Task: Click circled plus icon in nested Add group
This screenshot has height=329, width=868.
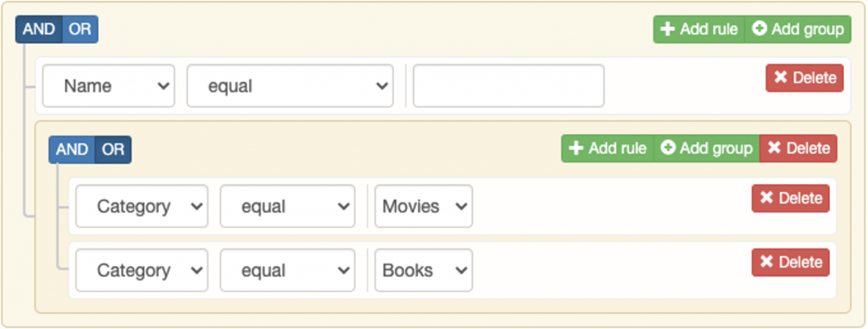Action: pos(668,148)
